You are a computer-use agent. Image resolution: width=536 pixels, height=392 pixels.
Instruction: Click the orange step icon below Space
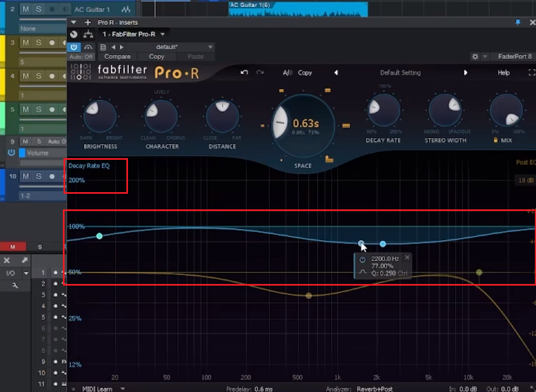pyautogui.click(x=329, y=159)
